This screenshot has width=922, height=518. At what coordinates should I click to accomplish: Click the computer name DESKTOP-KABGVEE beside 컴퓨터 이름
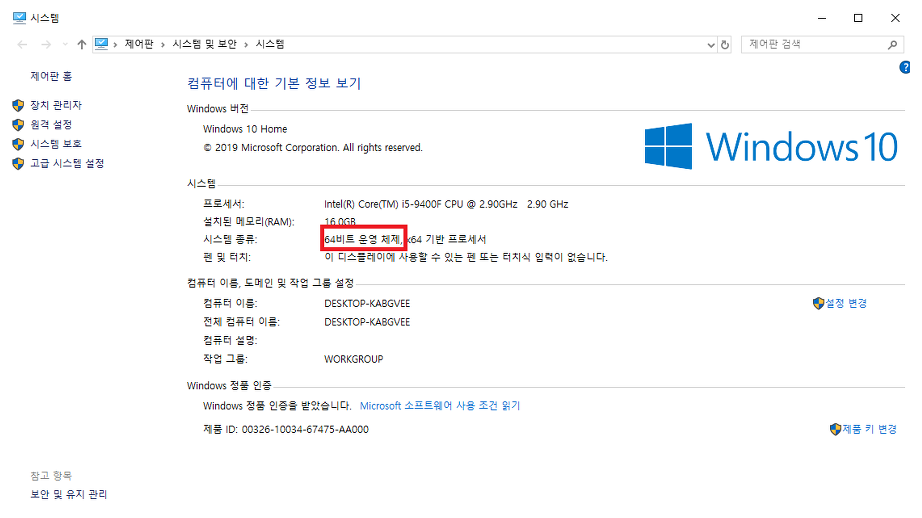pos(367,303)
